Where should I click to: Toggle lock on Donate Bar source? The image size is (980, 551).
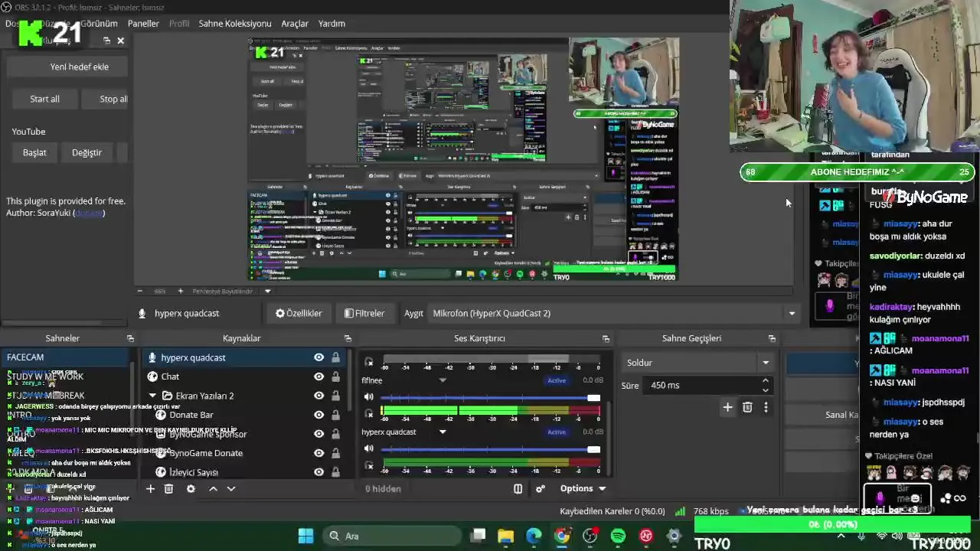[x=335, y=415]
